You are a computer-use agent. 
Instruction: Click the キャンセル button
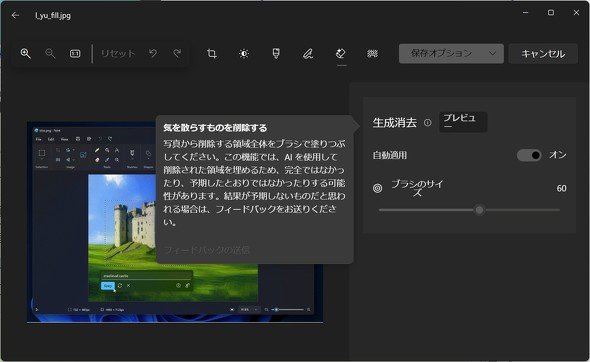coord(543,54)
